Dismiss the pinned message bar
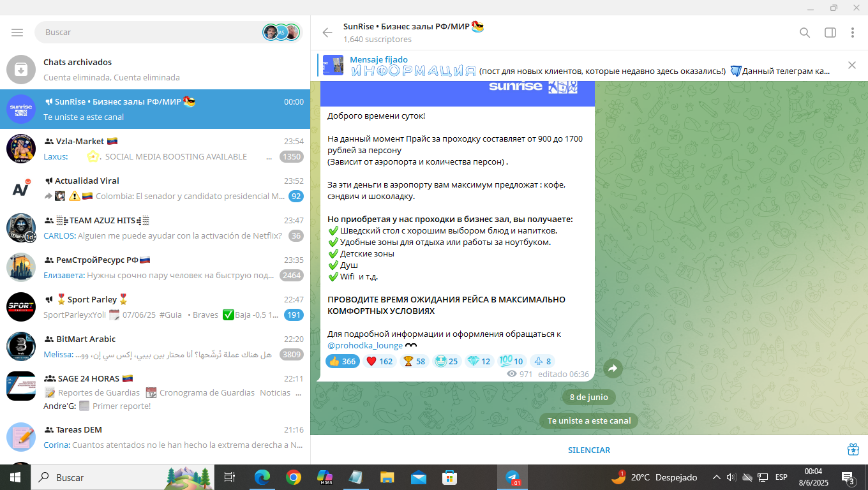Image resolution: width=868 pixels, height=490 pixels. (852, 65)
